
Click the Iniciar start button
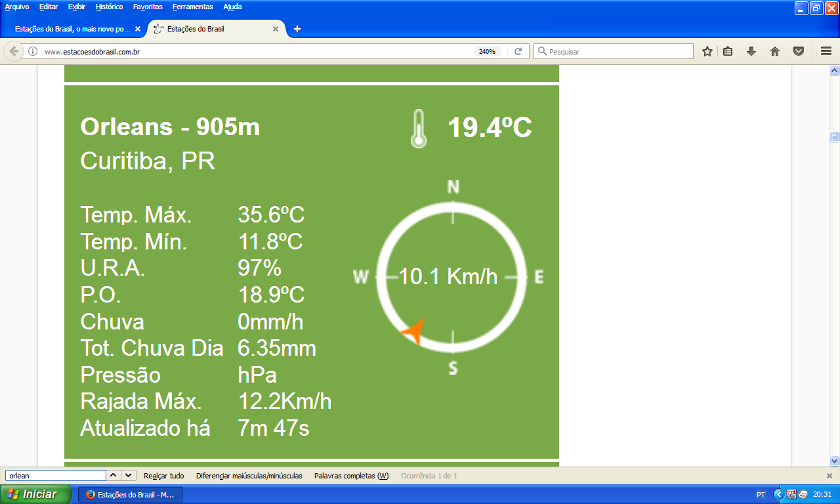(x=35, y=494)
